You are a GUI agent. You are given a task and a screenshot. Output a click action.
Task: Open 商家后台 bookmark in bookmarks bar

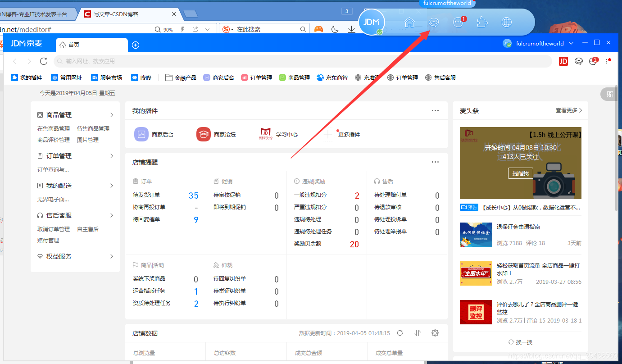pos(219,77)
